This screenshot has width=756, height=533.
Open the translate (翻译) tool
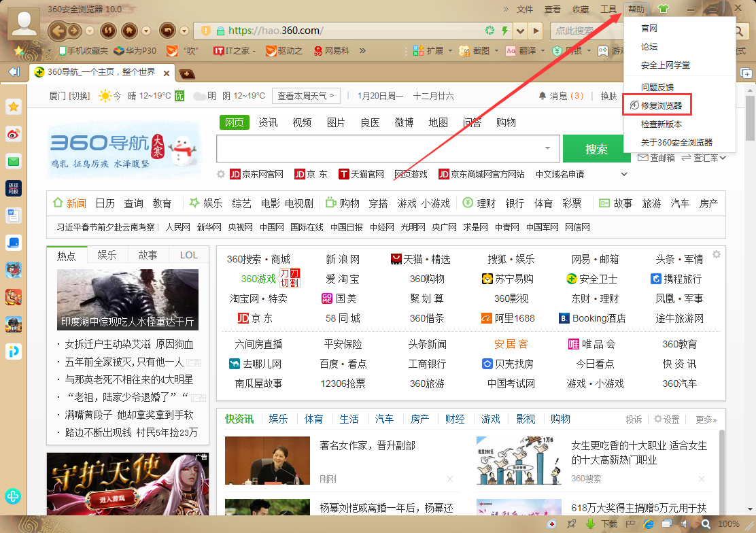[511, 51]
